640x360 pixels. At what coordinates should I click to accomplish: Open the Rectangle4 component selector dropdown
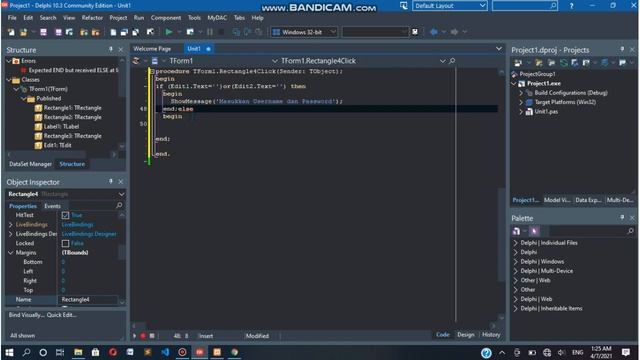pyautogui.click(x=121, y=194)
